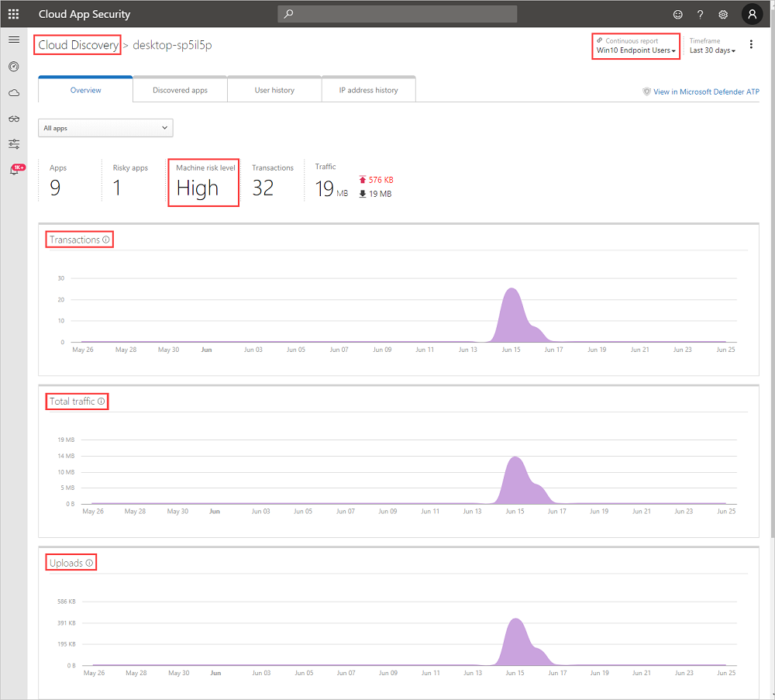Screen dimensions: 775x700
Task: Go to the Cloud Discovery breadcrumb
Action: pyautogui.click(x=78, y=45)
